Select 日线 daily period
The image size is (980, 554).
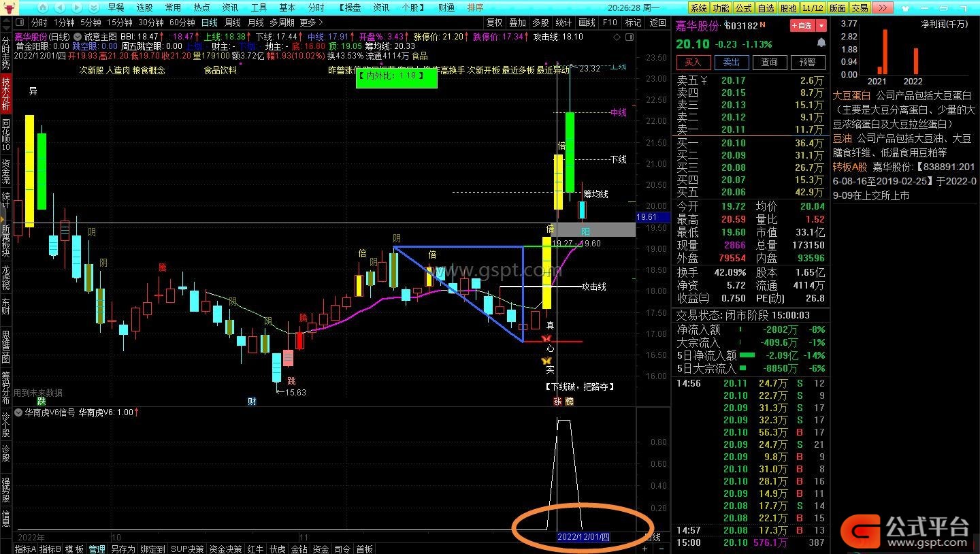point(209,22)
